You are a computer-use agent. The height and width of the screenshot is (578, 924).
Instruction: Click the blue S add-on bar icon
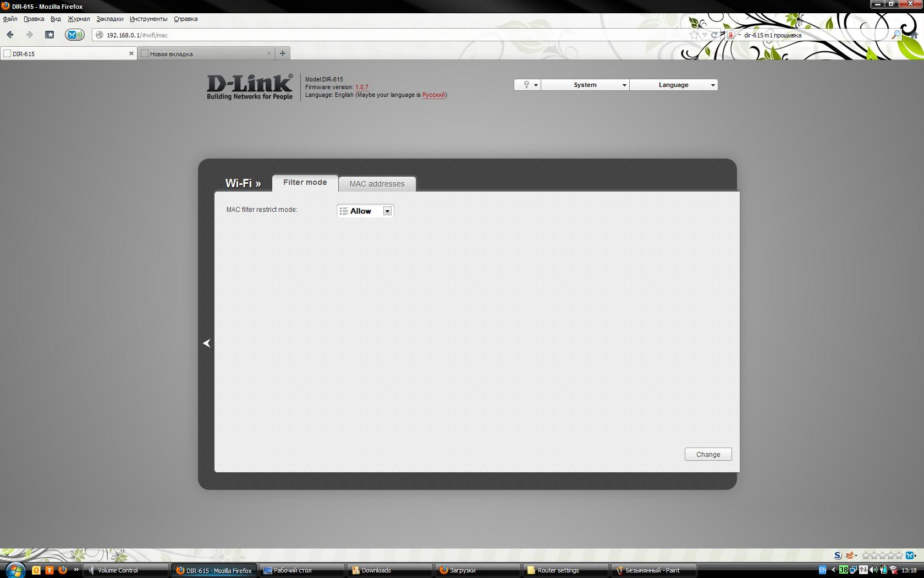point(838,555)
